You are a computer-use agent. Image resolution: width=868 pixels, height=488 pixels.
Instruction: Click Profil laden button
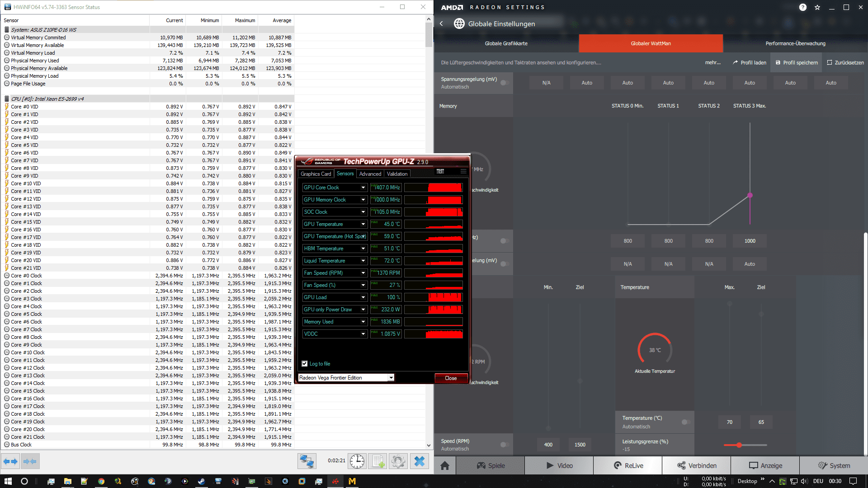749,63
